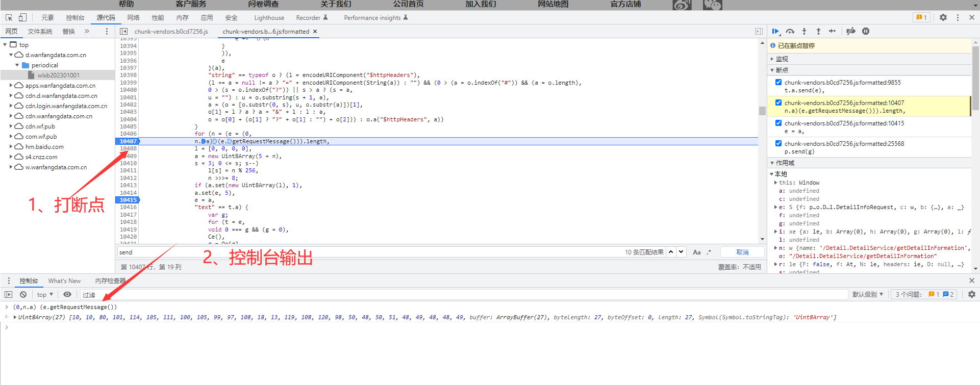980x385 pixels.
Task: Close the formatted chunk-vendors tab
Action: click(x=315, y=32)
